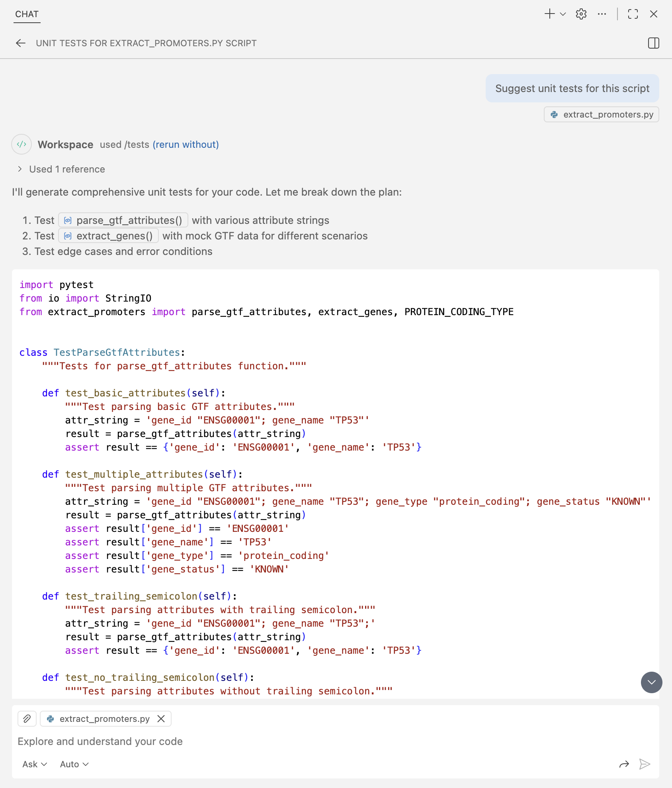Open the extract_genes() symbol reference
This screenshot has height=788, width=672.
[x=109, y=236]
